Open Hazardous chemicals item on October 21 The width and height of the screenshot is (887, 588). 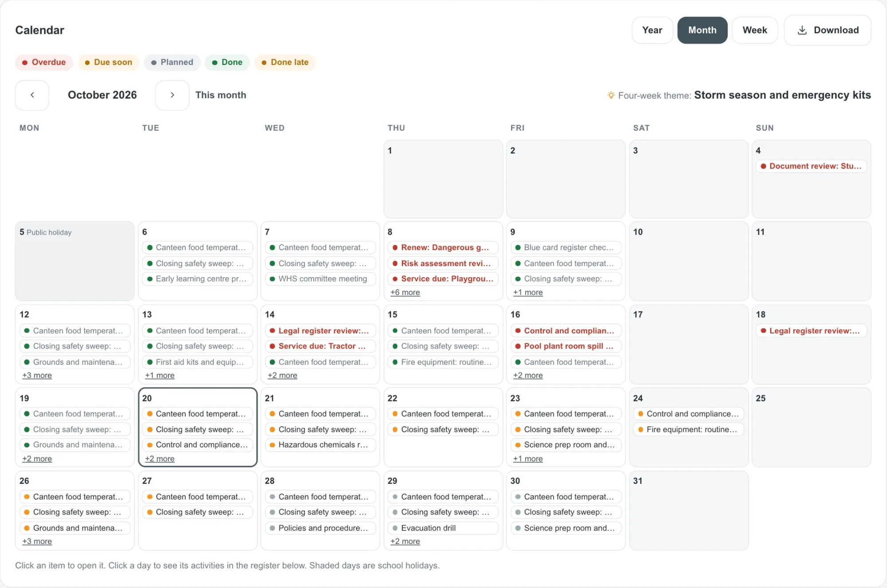click(320, 445)
